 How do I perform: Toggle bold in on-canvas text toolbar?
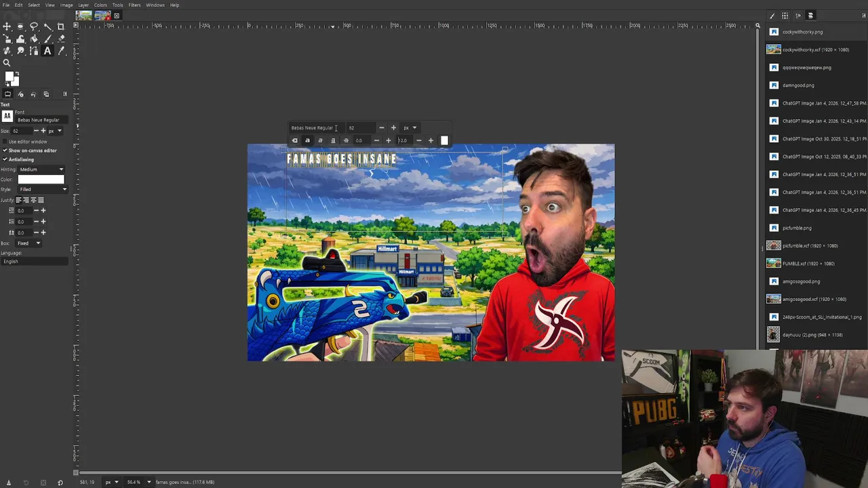307,140
